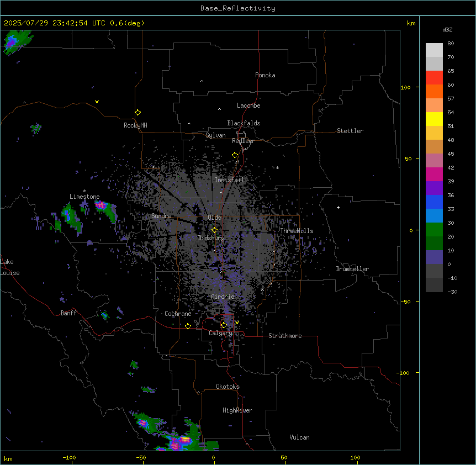Click the dBZ legend heading
Viewport: 476px width, 465px height.
[447, 29]
